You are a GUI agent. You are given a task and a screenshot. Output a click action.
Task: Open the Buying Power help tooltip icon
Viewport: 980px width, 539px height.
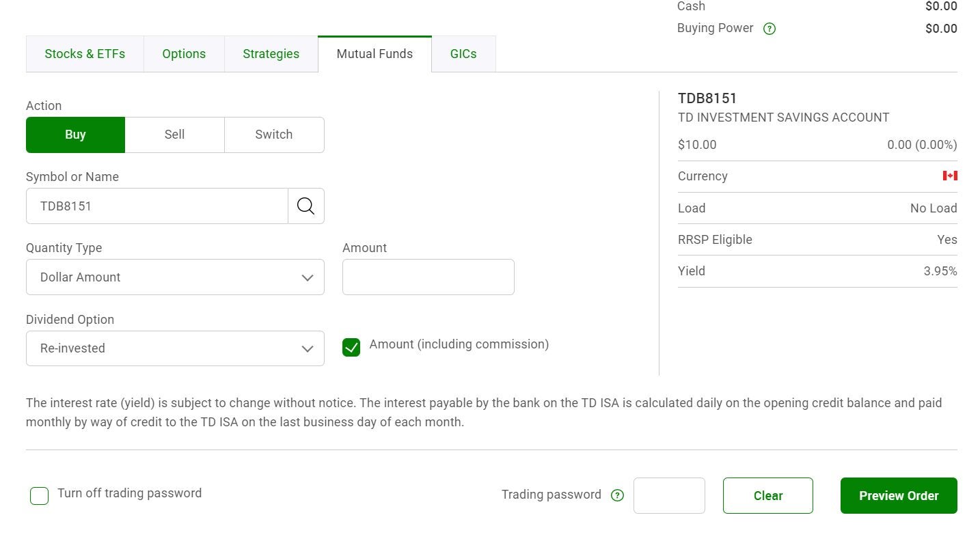[769, 28]
